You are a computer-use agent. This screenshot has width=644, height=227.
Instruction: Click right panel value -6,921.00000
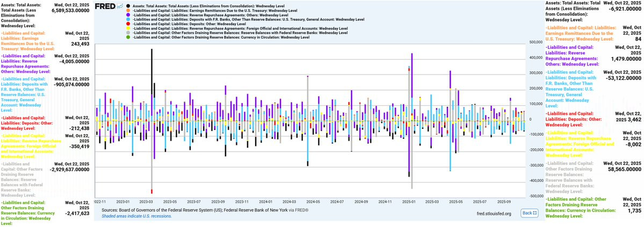[626, 8]
